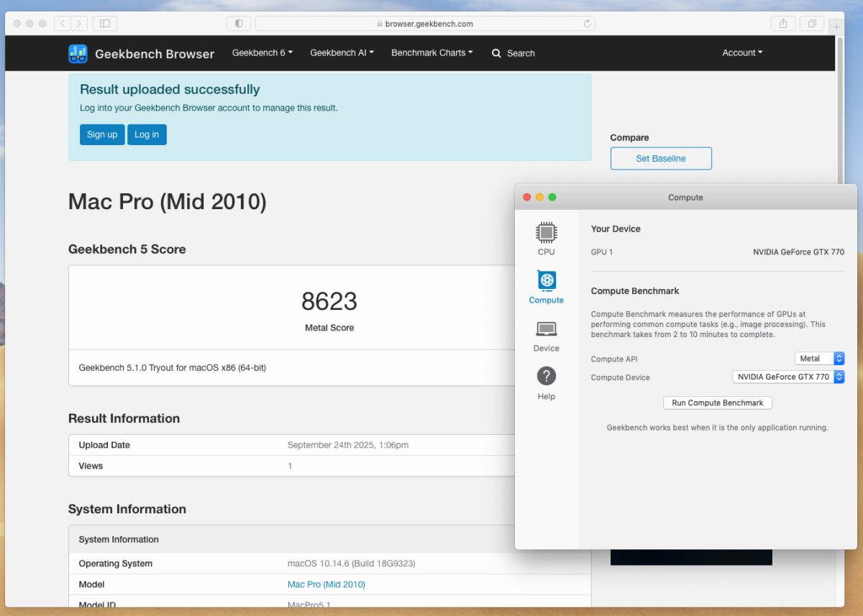Open the Geekbench 6 menu
This screenshot has height=616, width=863.
coord(262,52)
